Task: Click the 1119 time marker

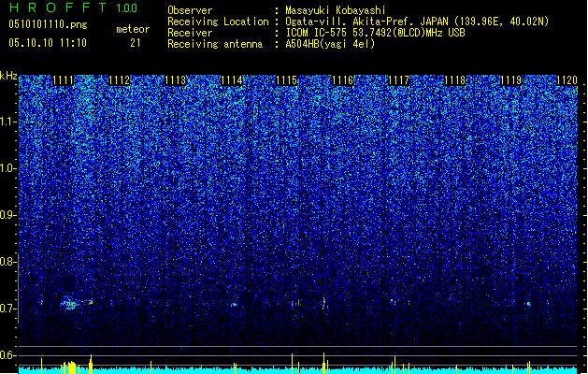Action: (511, 80)
